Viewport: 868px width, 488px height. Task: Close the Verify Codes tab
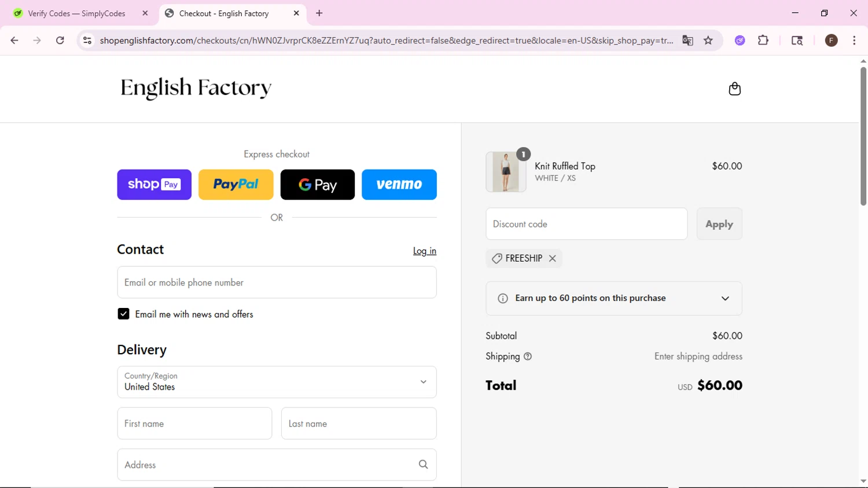pyautogui.click(x=145, y=13)
